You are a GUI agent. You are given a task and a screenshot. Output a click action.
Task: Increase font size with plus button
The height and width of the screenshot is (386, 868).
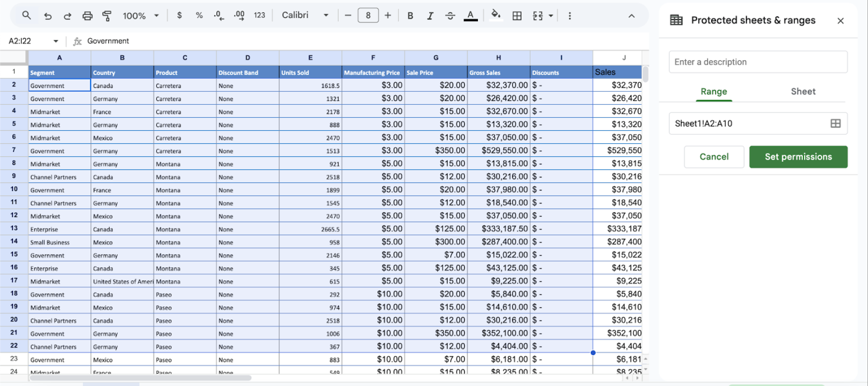[388, 16]
